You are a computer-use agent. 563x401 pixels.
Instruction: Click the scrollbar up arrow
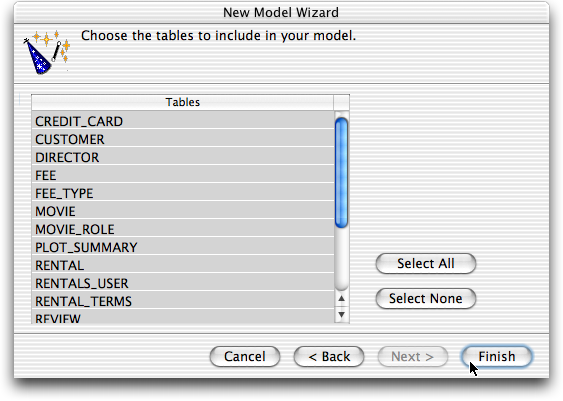pos(341,298)
